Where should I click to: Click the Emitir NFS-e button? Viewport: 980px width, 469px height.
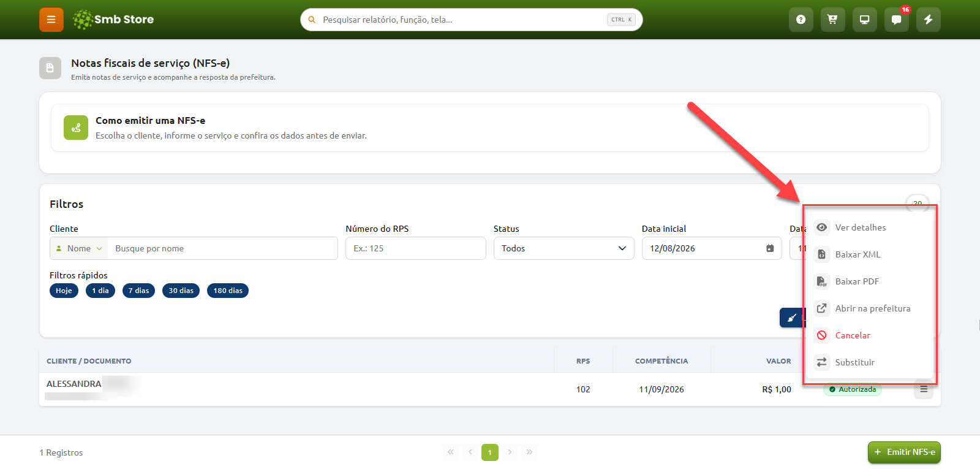point(904,452)
